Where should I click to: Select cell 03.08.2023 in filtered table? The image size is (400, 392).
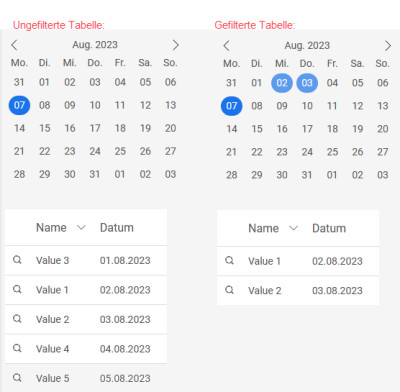pos(337,291)
